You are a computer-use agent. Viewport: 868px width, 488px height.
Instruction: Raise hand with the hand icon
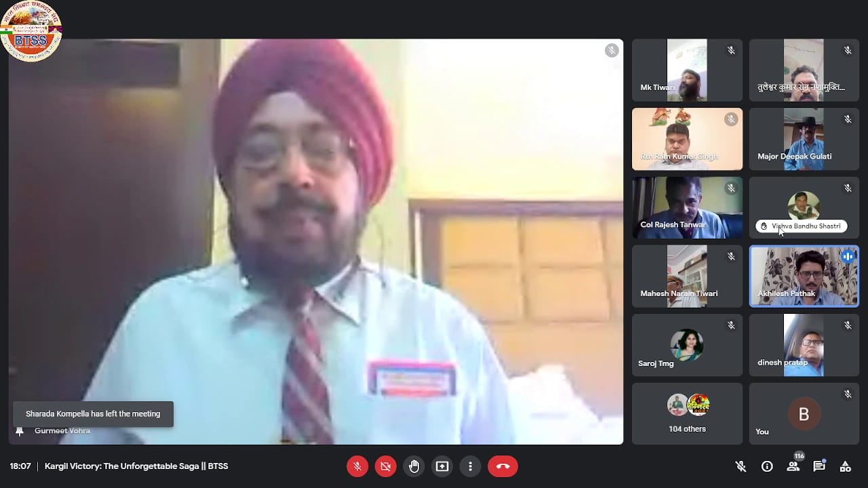[414, 466]
